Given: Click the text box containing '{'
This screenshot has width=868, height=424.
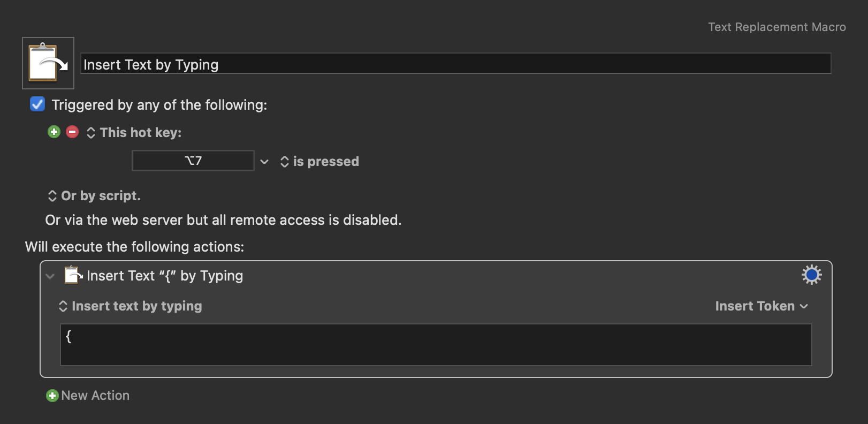Looking at the screenshot, I should [436, 345].
